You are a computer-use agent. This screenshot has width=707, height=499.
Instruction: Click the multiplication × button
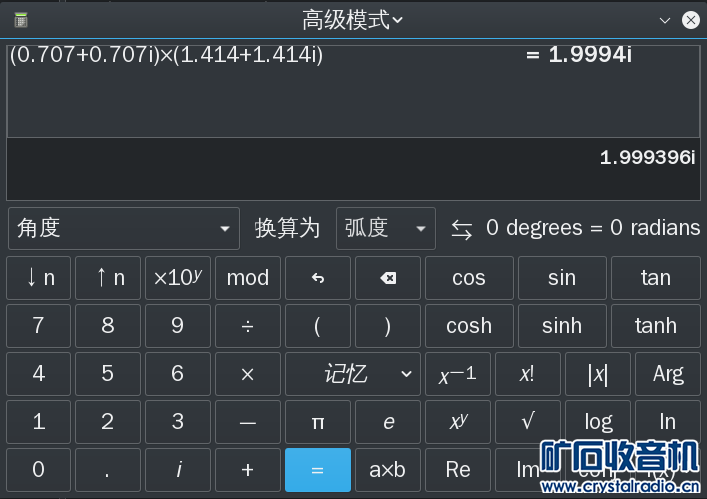pos(248,374)
